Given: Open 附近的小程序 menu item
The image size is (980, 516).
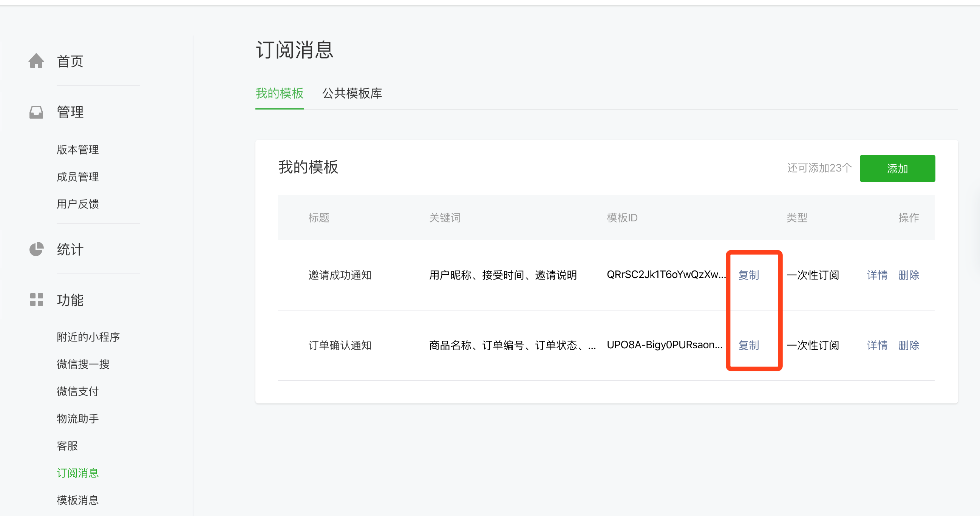Looking at the screenshot, I should 88,337.
